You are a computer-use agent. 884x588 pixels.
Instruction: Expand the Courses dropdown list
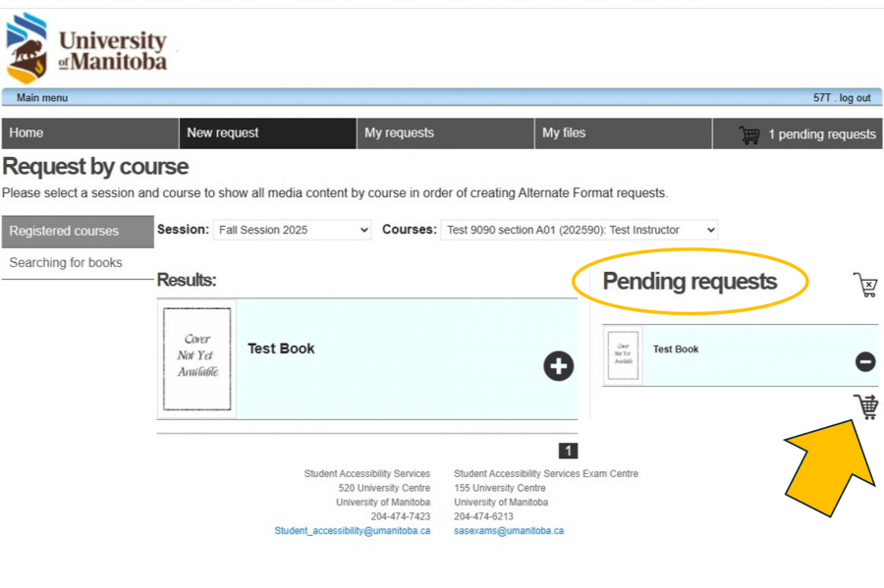[579, 230]
